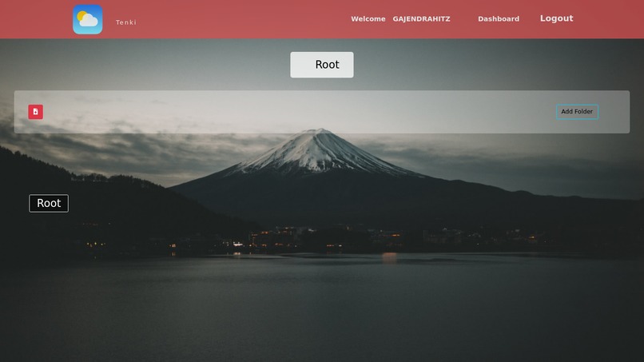Click the Tenki weather cloud logo
644x362 pixels.
coord(87,19)
